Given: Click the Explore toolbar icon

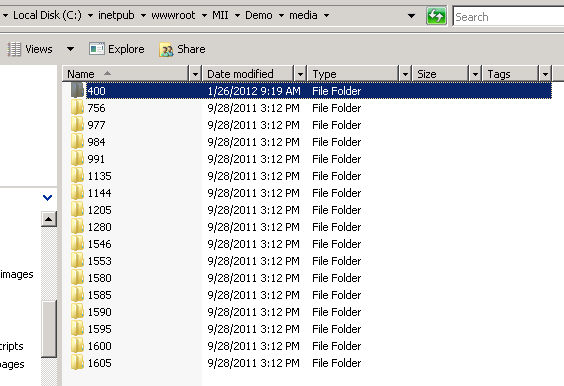Looking at the screenshot, I should pyautogui.click(x=97, y=49).
